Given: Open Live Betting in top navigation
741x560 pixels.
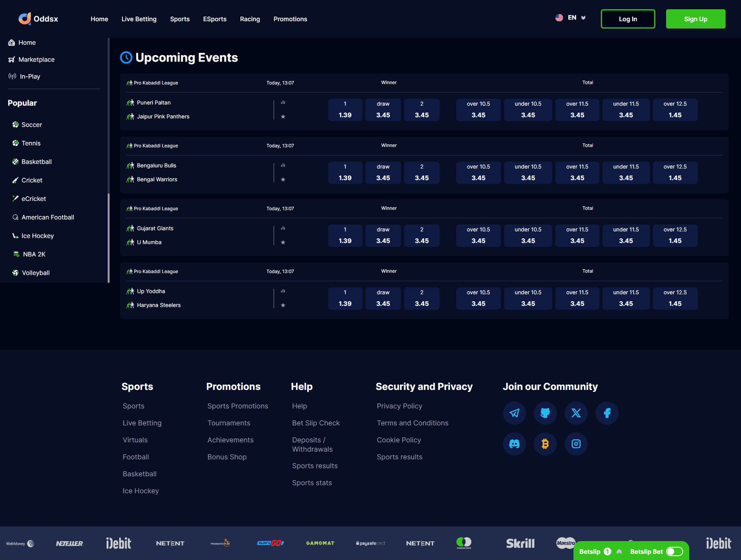Looking at the screenshot, I should 139,19.
